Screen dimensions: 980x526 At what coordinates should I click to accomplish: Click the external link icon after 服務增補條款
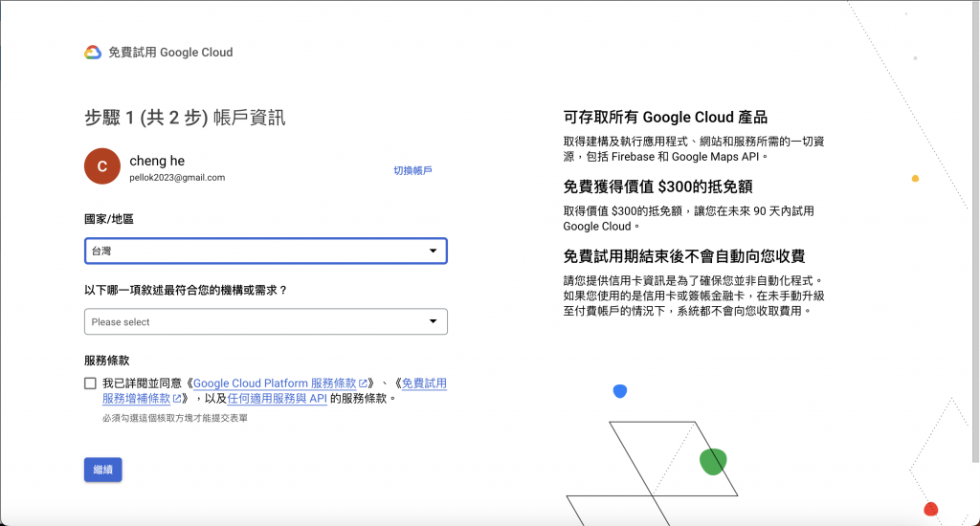pyautogui.click(x=177, y=398)
